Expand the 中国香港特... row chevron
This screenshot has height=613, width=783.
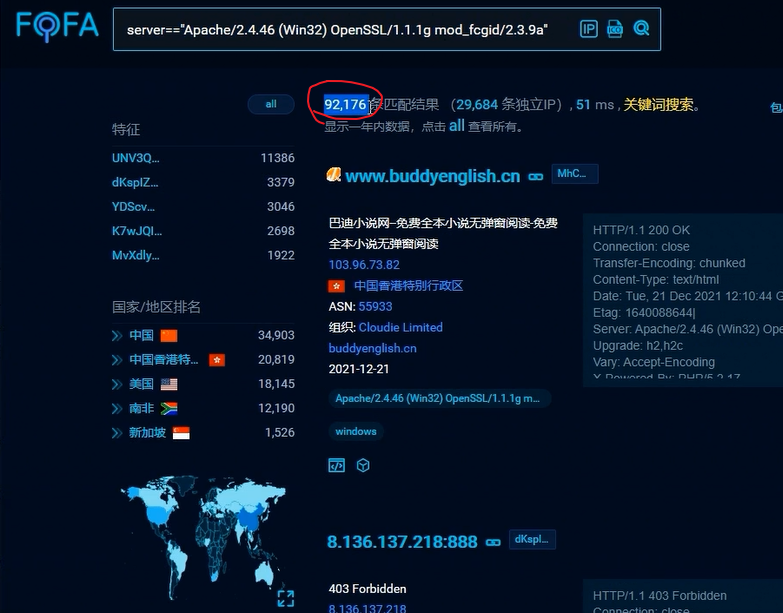tap(117, 360)
